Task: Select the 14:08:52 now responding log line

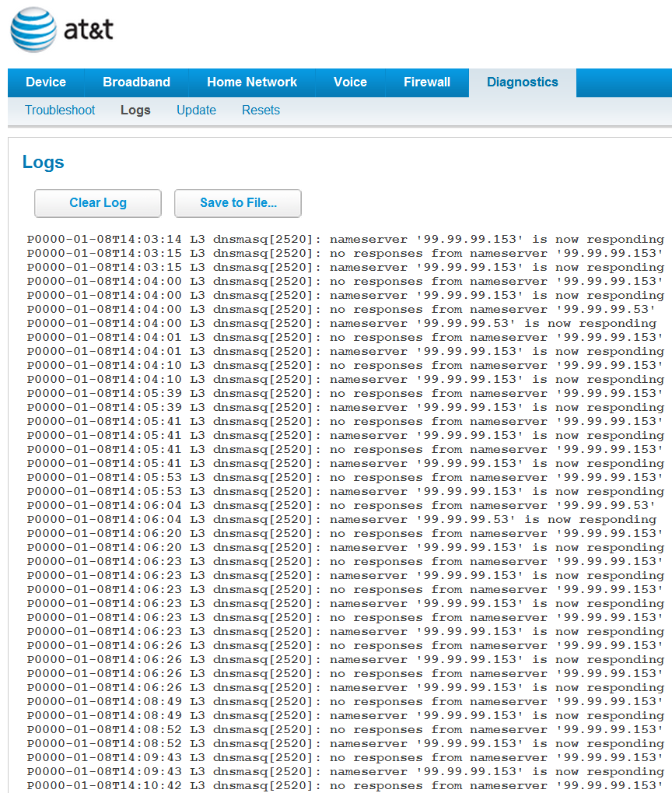Action: 345,744
